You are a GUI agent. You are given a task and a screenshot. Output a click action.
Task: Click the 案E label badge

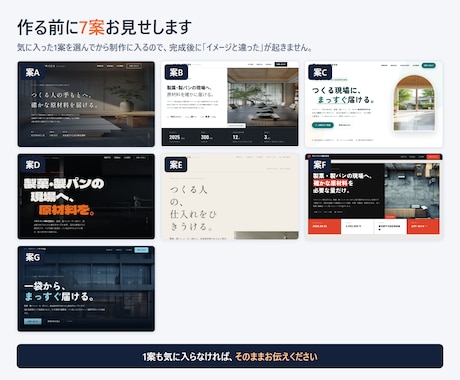pyautogui.click(x=176, y=165)
